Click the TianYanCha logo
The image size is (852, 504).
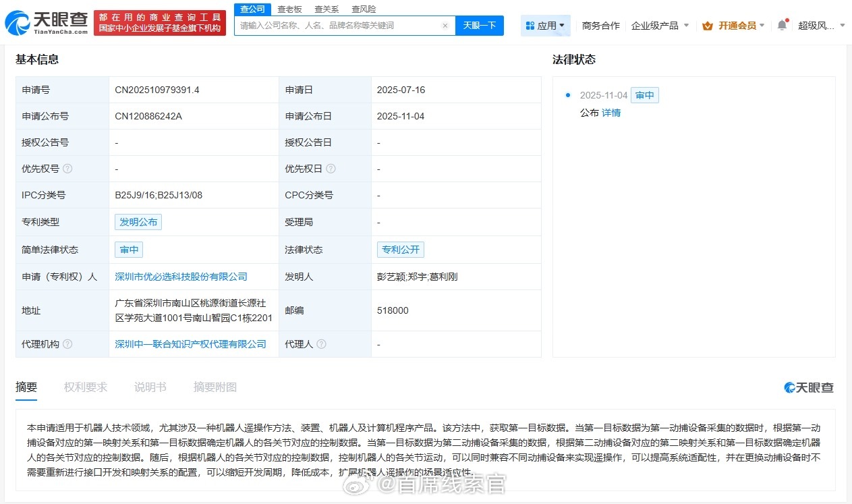tap(46, 23)
